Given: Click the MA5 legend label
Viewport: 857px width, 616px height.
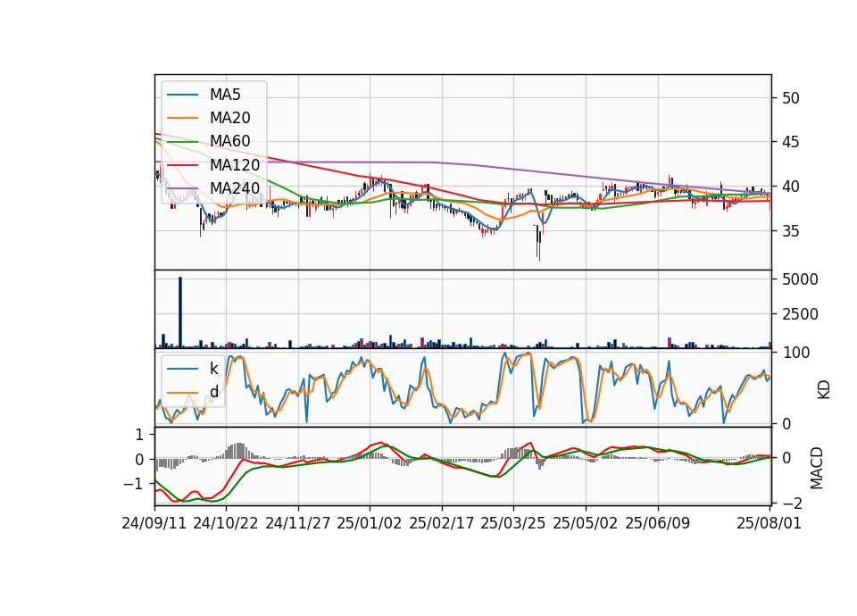Looking at the screenshot, I should coord(225,95).
